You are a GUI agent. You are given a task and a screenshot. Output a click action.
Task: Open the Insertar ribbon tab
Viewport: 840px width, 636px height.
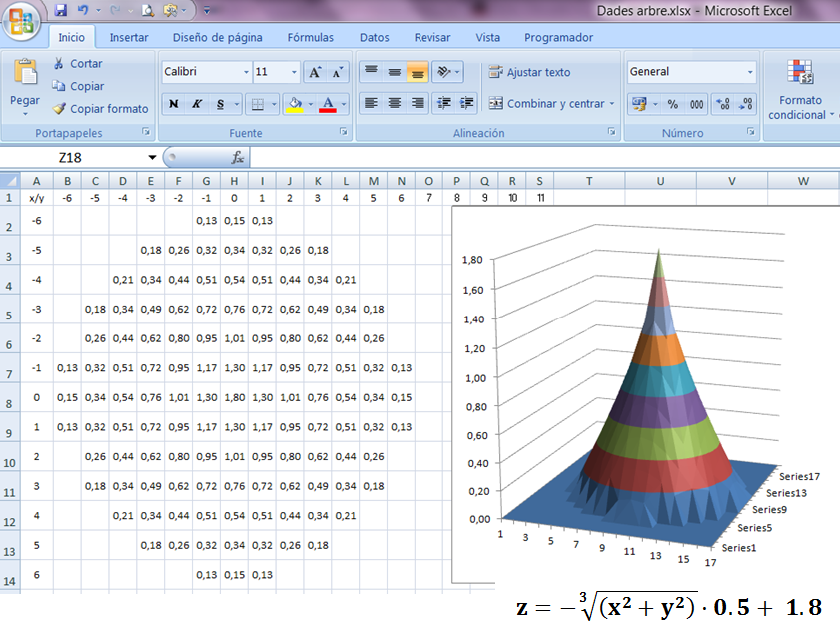[x=129, y=38]
